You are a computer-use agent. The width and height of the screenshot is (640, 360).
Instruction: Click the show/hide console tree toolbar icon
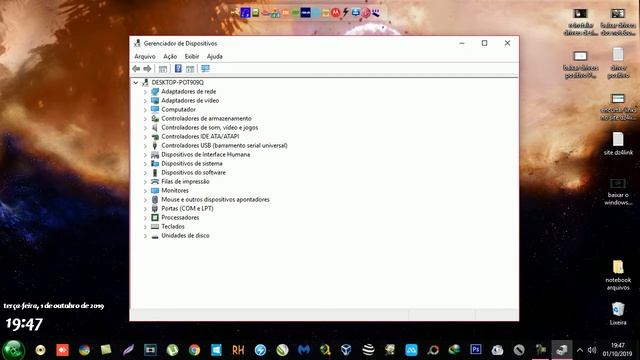(163, 69)
